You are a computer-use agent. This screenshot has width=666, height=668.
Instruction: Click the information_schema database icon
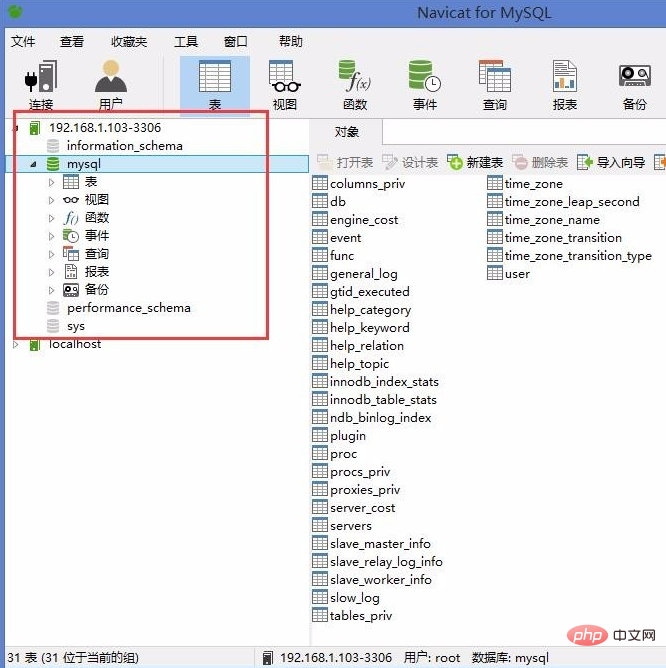point(53,146)
